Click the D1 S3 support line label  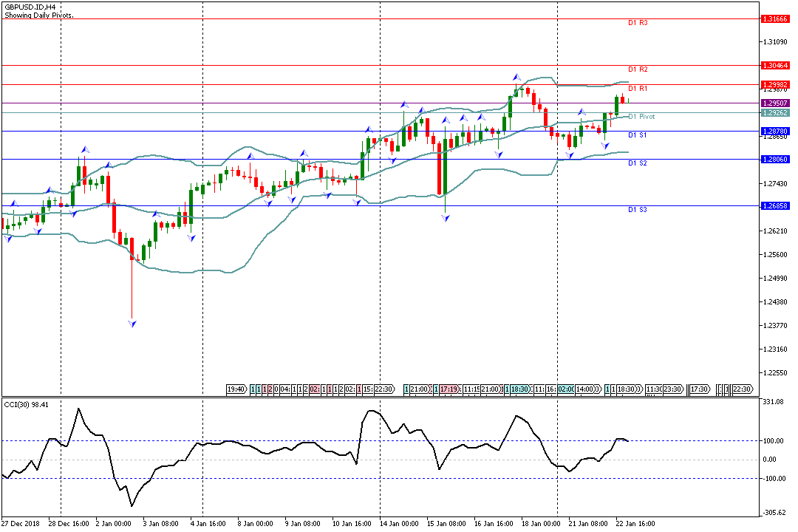pos(638,210)
